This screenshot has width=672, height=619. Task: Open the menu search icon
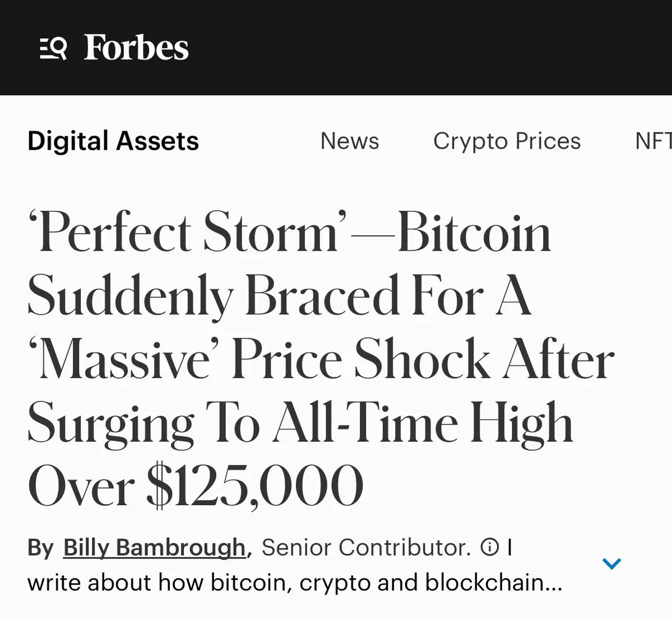click(x=53, y=48)
